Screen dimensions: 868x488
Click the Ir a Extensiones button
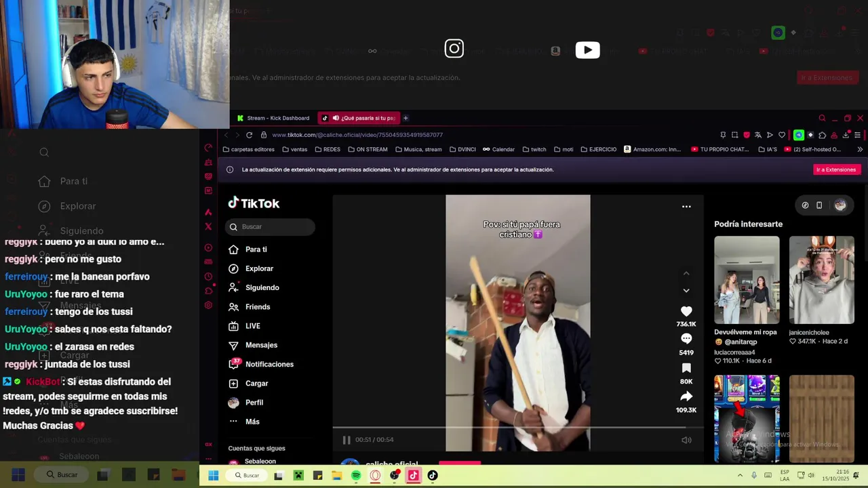coord(836,169)
